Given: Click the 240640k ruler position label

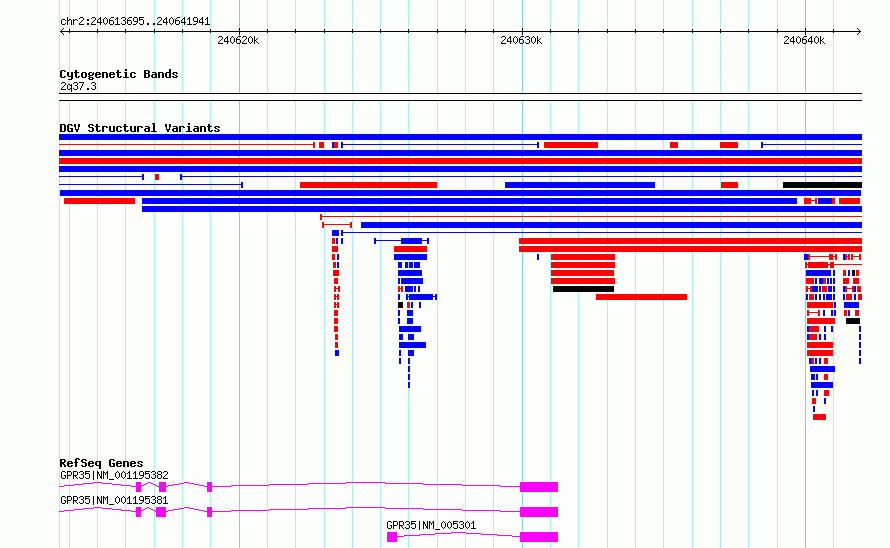Looking at the screenshot, I should tap(804, 40).
